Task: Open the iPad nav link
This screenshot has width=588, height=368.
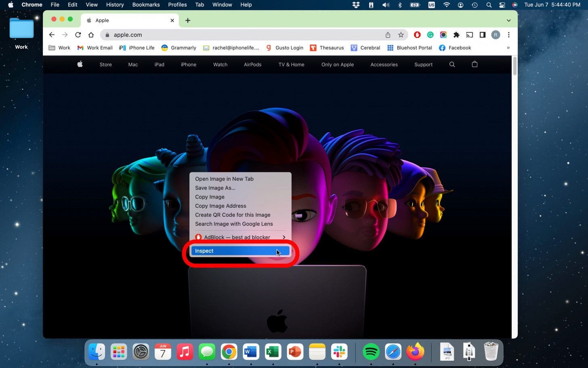Action: (159, 65)
